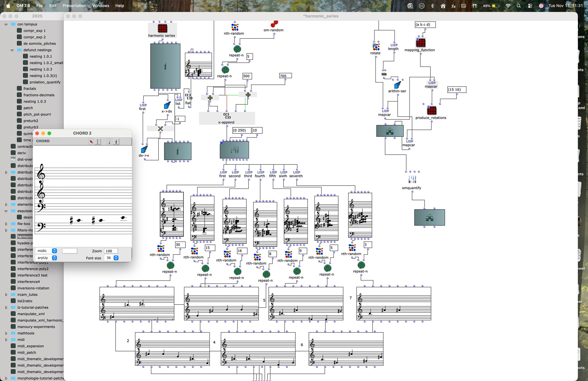The height and width of the screenshot is (381, 588).
Task: Open the midic slot dropdown
Action: coord(54,251)
